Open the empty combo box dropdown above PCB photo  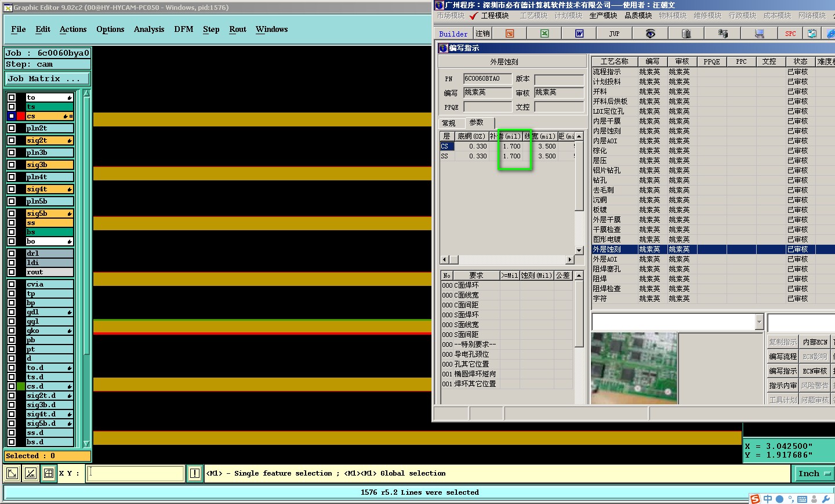(x=759, y=321)
